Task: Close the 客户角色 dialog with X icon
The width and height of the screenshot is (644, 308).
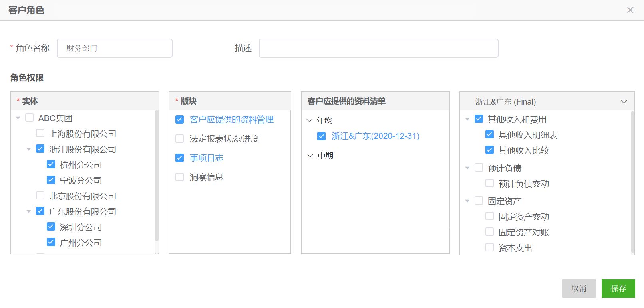Action: tap(630, 10)
